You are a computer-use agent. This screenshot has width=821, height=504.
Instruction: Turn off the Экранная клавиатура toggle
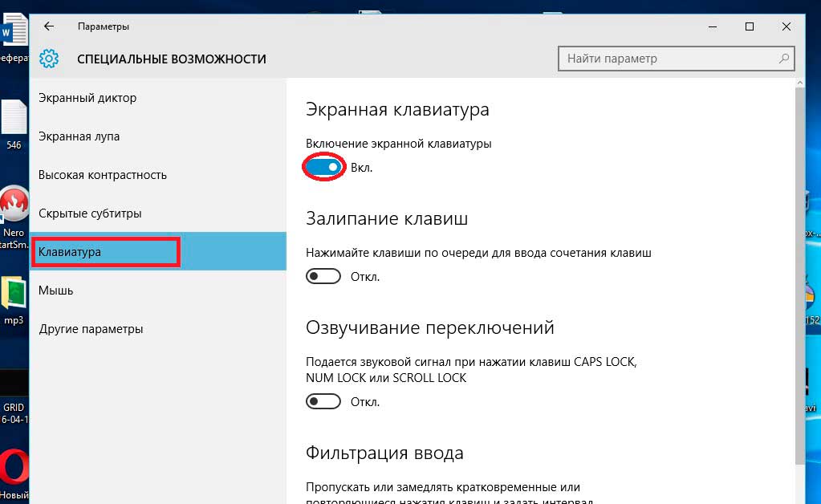click(324, 167)
